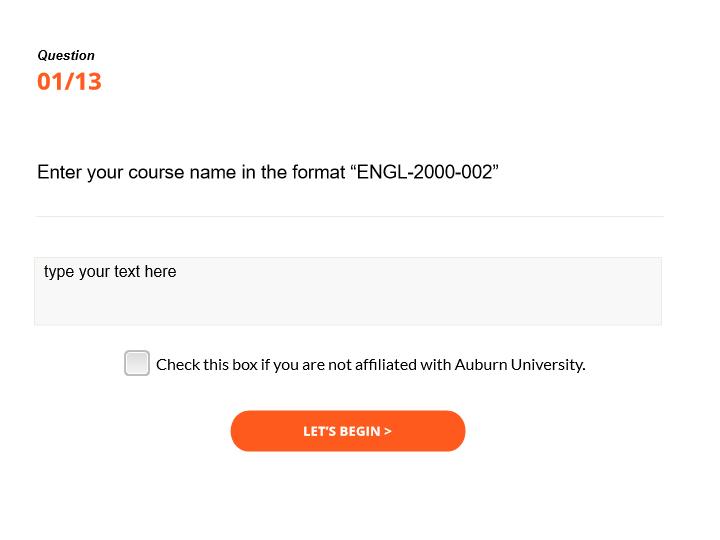
Task: Select the gray square checkbox
Action: click(137, 363)
